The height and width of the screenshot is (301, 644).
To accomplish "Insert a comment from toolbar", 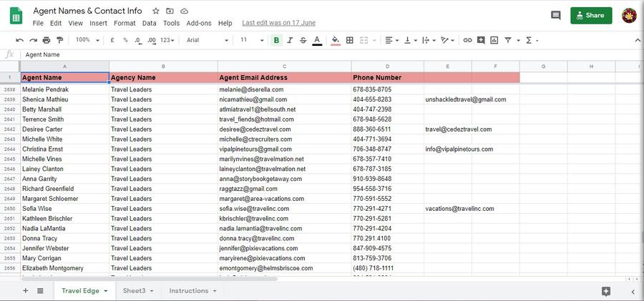I will tap(481, 40).
